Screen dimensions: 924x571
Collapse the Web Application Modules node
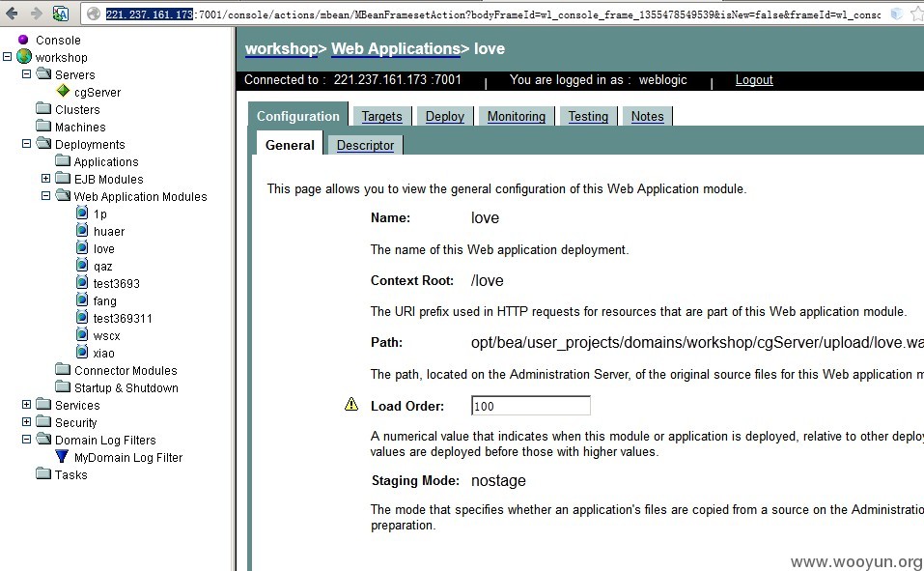point(46,196)
